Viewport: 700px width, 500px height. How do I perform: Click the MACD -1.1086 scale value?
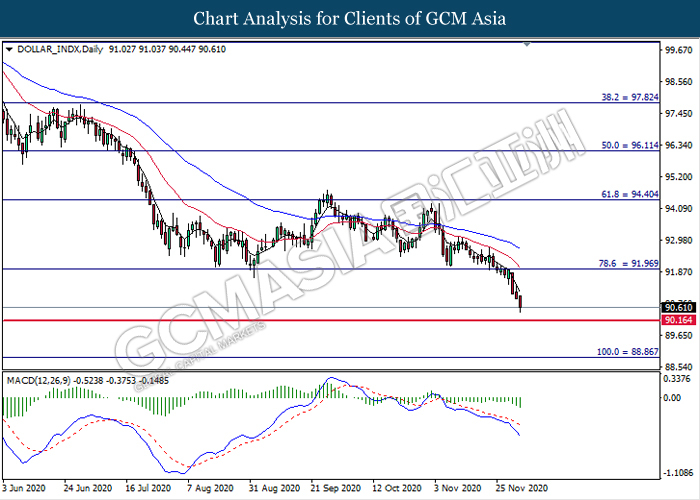(x=677, y=472)
